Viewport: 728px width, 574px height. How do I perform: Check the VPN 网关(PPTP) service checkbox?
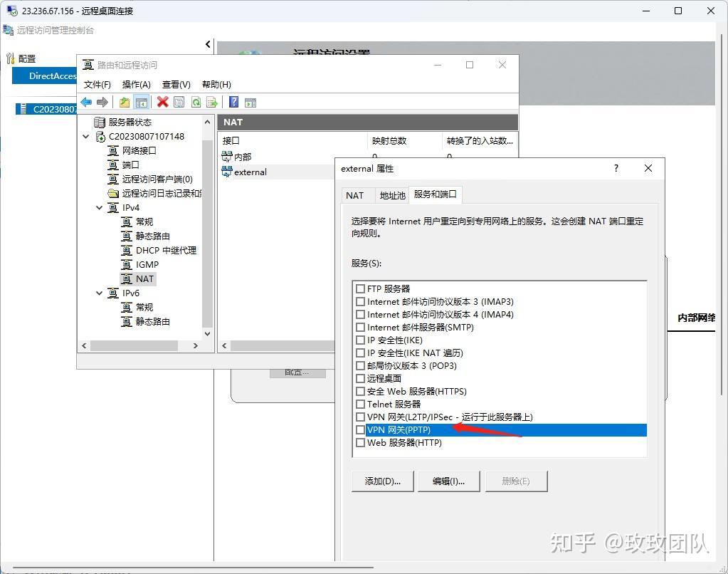click(x=361, y=429)
